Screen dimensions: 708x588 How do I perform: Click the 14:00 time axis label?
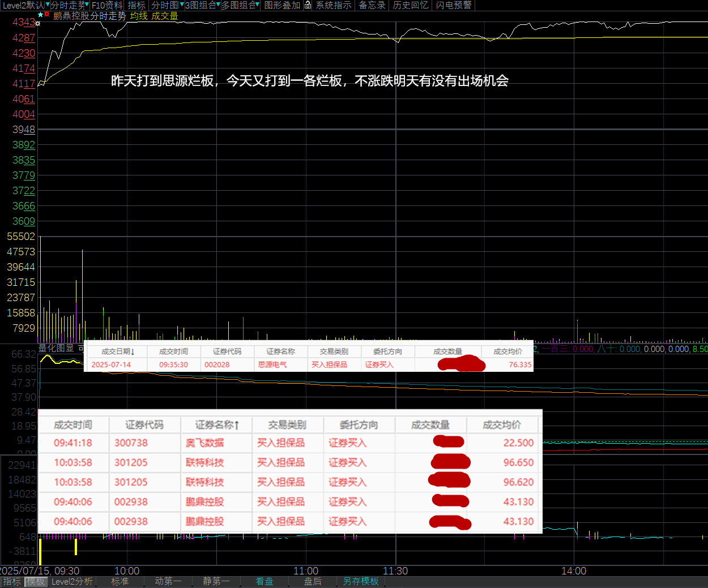tap(574, 571)
